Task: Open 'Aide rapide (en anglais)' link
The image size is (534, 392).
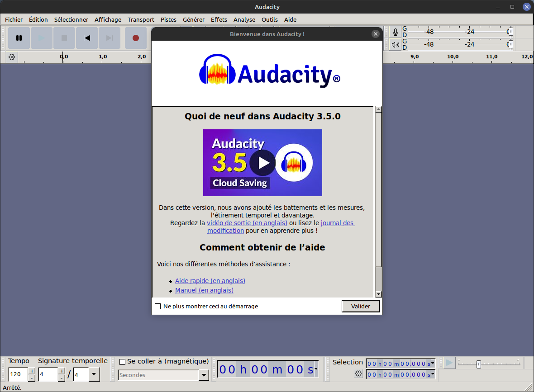Action: 210,281
